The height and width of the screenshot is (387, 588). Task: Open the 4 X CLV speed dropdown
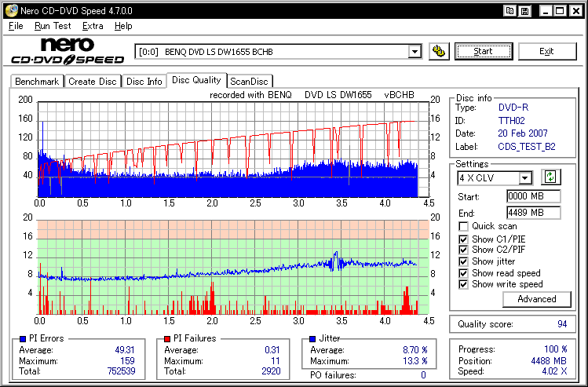click(x=526, y=177)
